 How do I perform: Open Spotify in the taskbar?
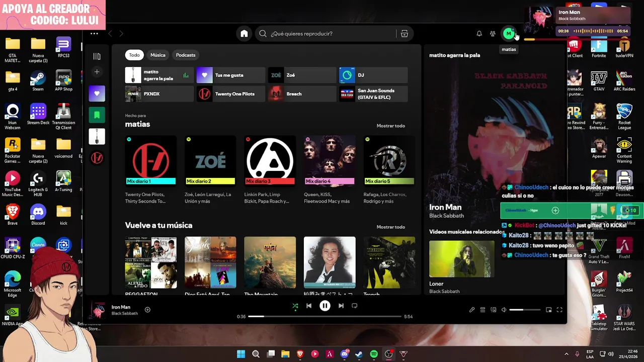(374, 354)
